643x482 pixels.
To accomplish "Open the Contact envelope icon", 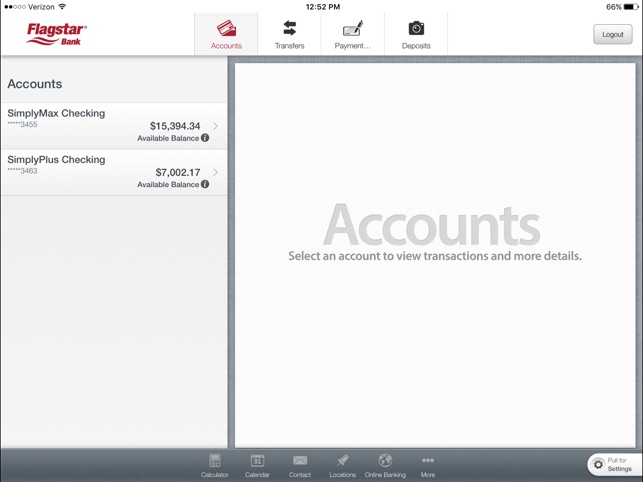I will click(300, 461).
